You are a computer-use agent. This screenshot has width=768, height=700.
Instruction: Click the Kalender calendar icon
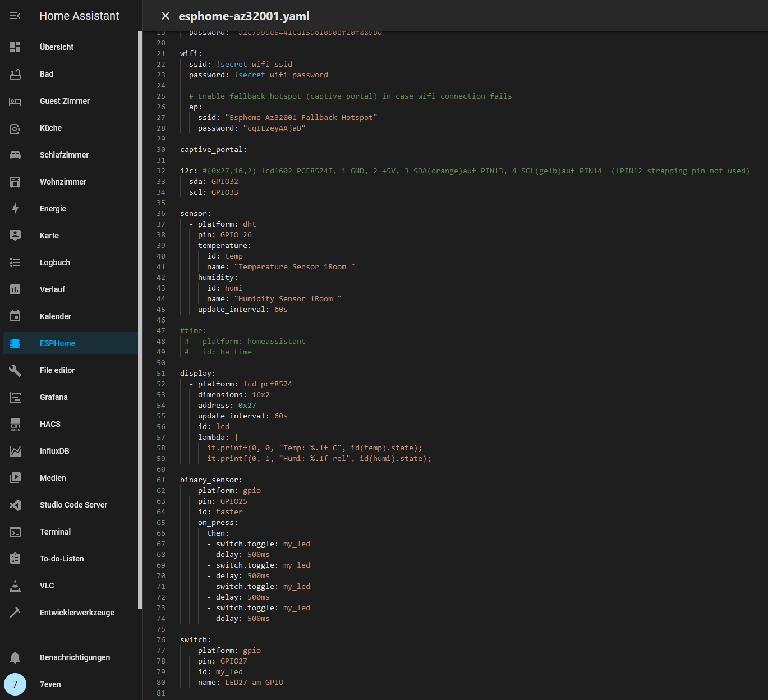(x=15, y=316)
